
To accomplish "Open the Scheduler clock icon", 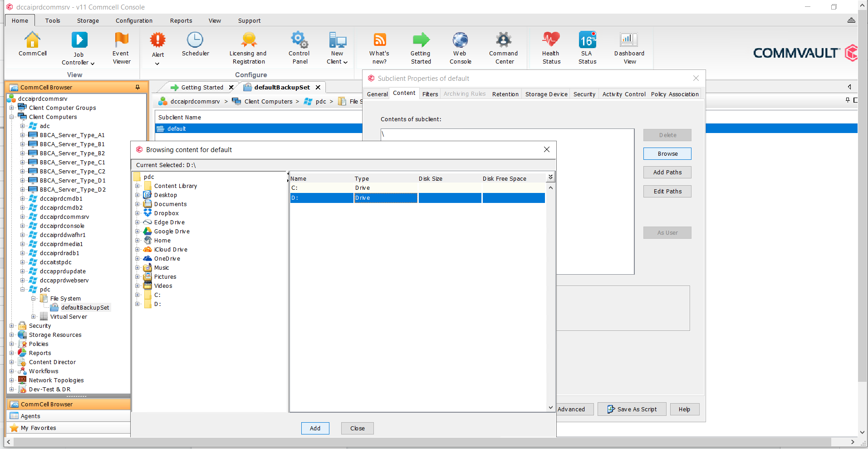I will [x=195, y=40].
